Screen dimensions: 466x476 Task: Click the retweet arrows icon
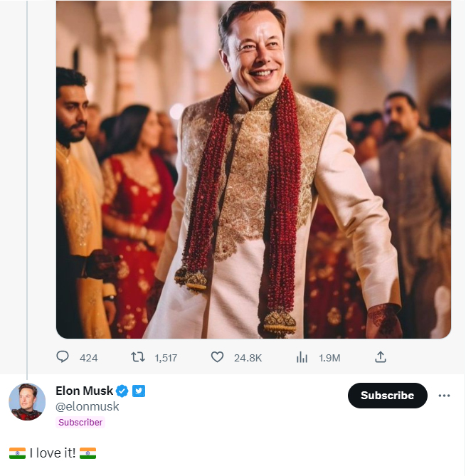pyautogui.click(x=138, y=357)
